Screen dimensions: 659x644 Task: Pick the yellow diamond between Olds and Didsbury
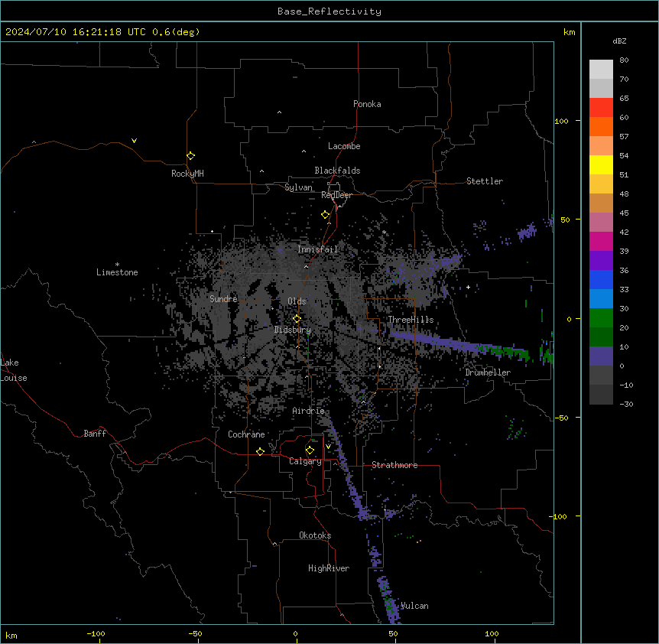[x=297, y=319]
